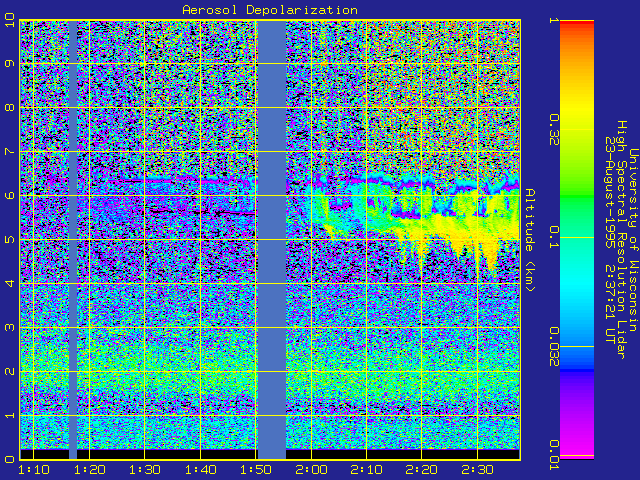Click altitude tick label 4
The width and height of the screenshot is (640, 480).
click(x=9, y=283)
